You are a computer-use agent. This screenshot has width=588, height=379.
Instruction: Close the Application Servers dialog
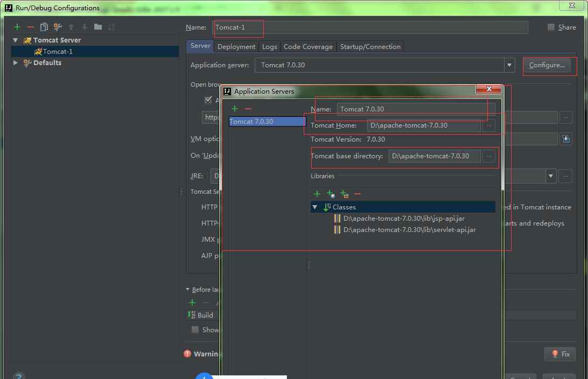(x=488, y=89)
